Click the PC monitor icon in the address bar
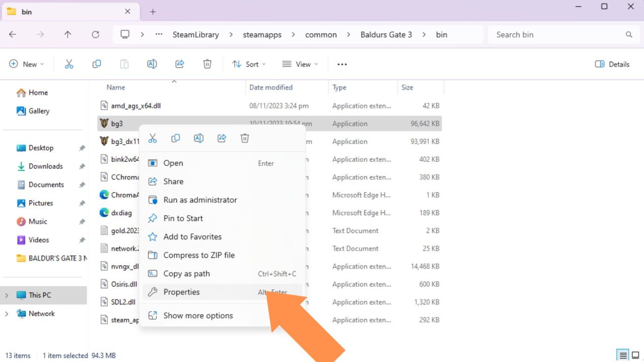This screenshot has height=362, width=644. click(x=125, y=34)
